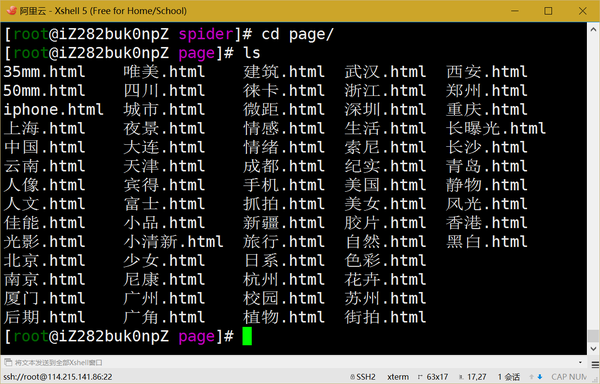Click the 'cd page/' command text
This screenshot has height=384, width=600.
pos(297,34)
